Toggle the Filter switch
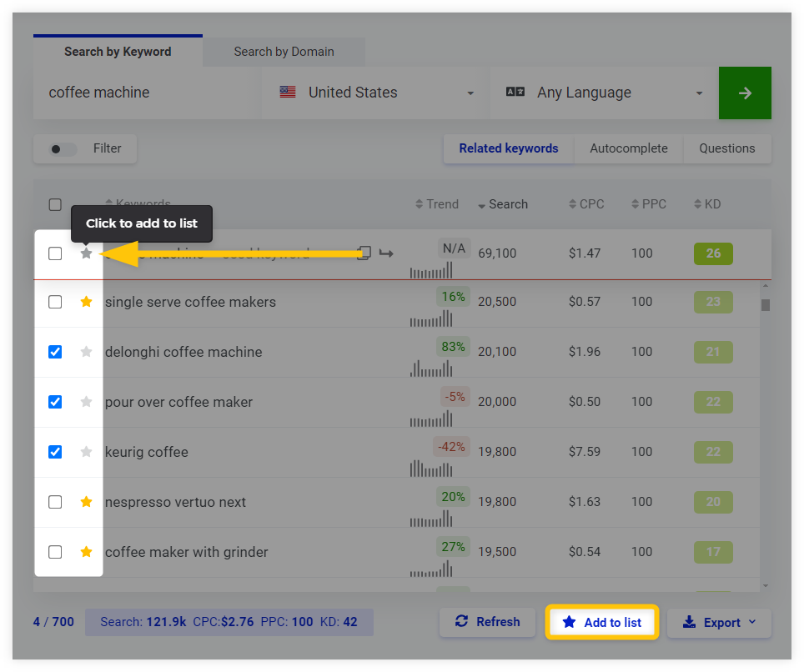This screenshot has height=672, width=804. click(x=63, y=149)
